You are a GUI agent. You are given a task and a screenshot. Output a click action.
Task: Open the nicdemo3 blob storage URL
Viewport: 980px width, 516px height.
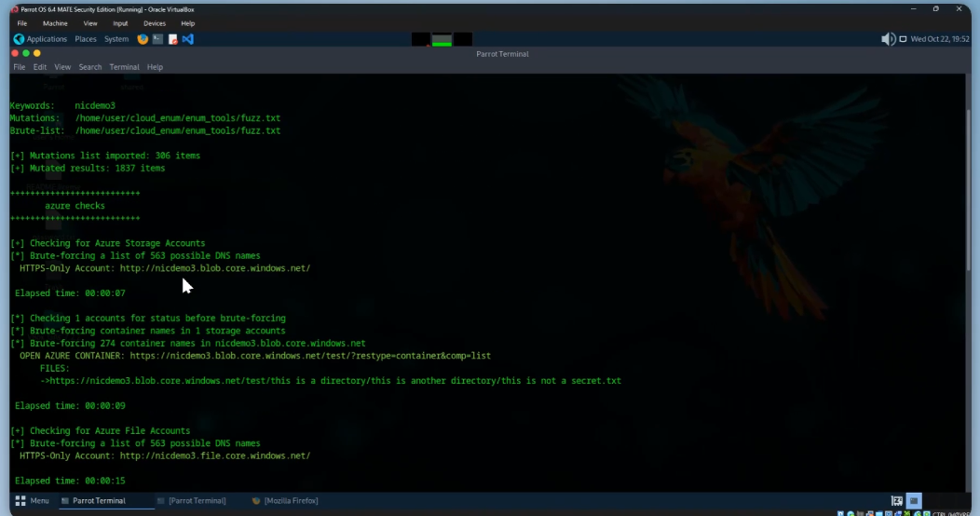[x=215, y=268]
